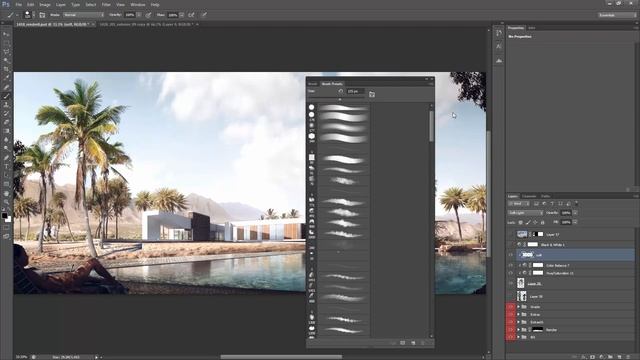
Task: Select the Eraser tool
Action: (x=6, y=122)
